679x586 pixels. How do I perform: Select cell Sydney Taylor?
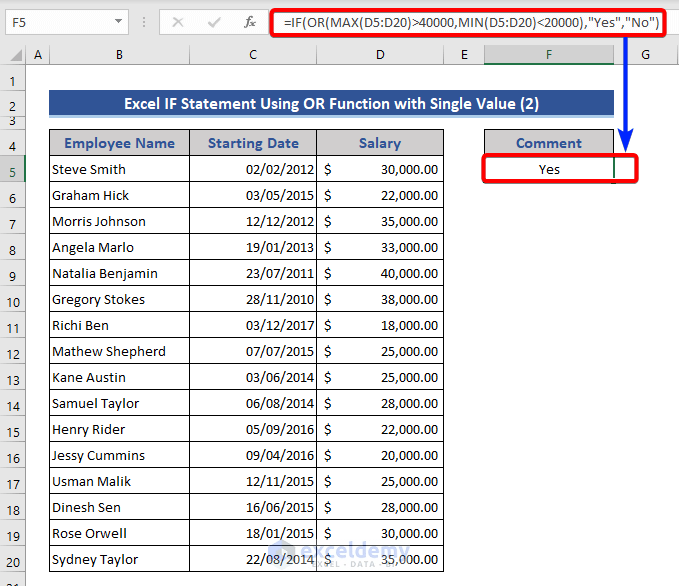[120, 559]
